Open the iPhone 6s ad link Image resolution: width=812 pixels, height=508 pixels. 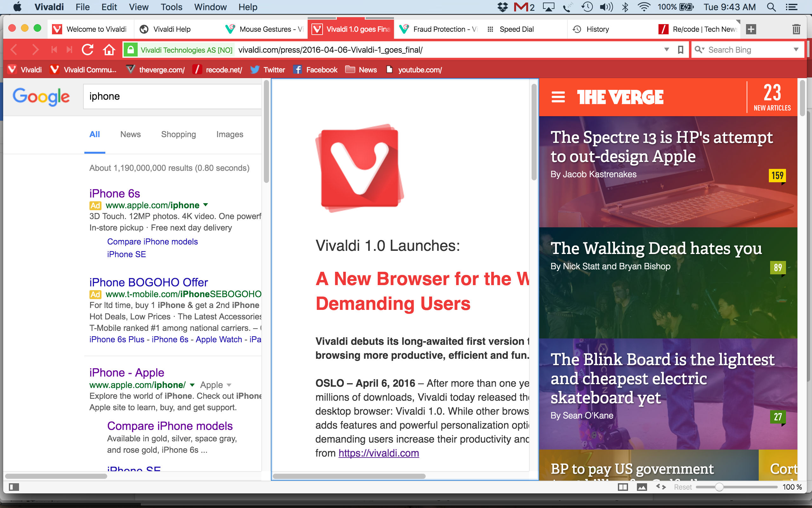coord(115,194)
